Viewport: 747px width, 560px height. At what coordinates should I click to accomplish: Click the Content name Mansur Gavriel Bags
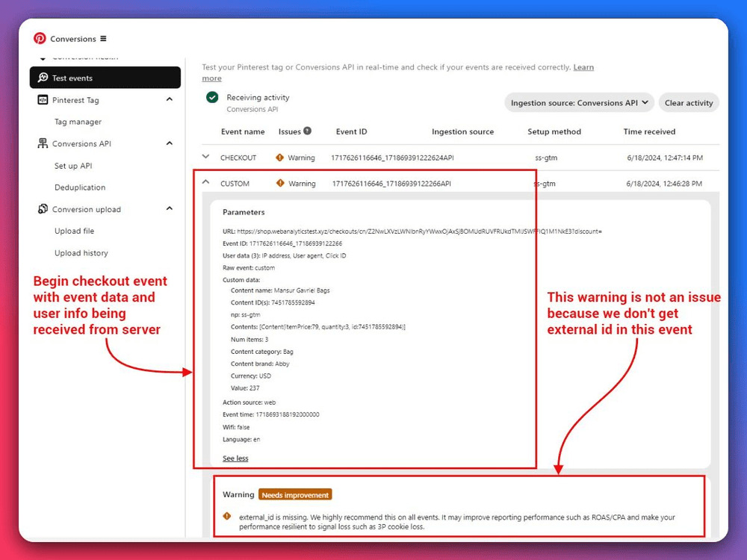[x=280, y=290]
